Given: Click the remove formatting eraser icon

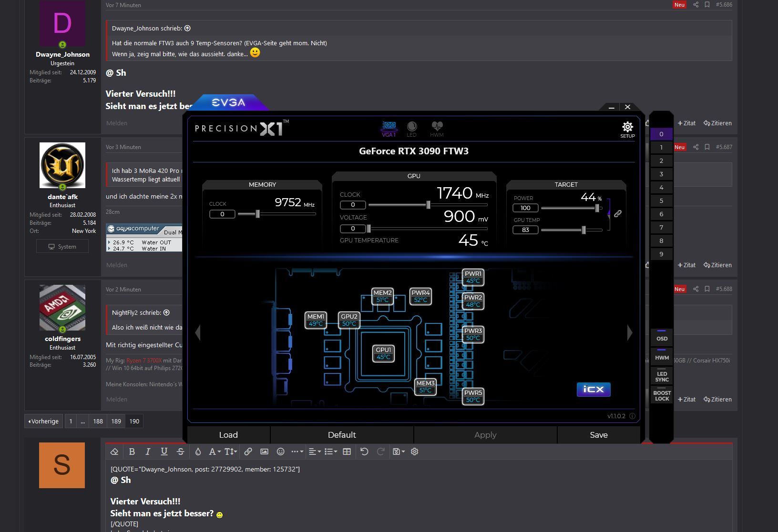Looking at the screenshot, I should pos(114,452).
